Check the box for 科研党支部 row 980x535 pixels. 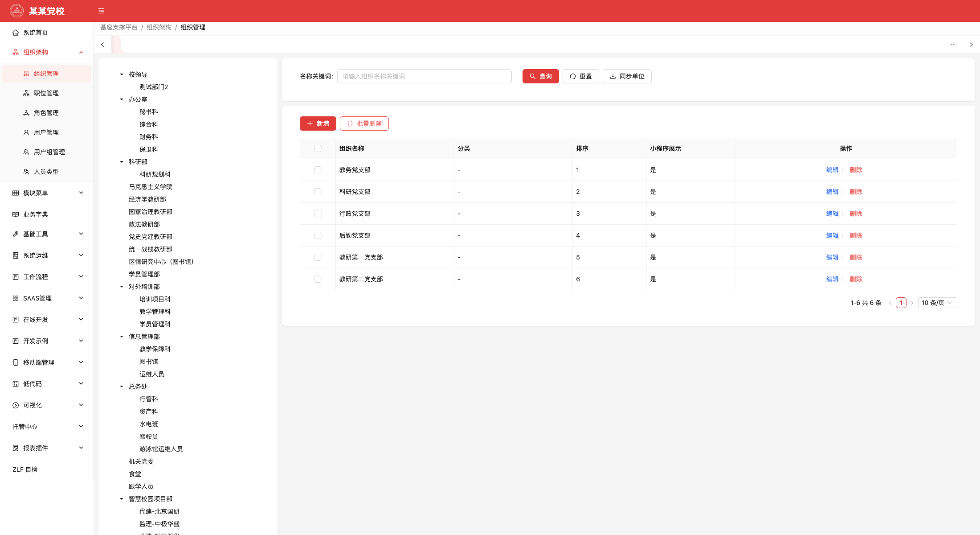pyautogui.click(x=318, y=192)
